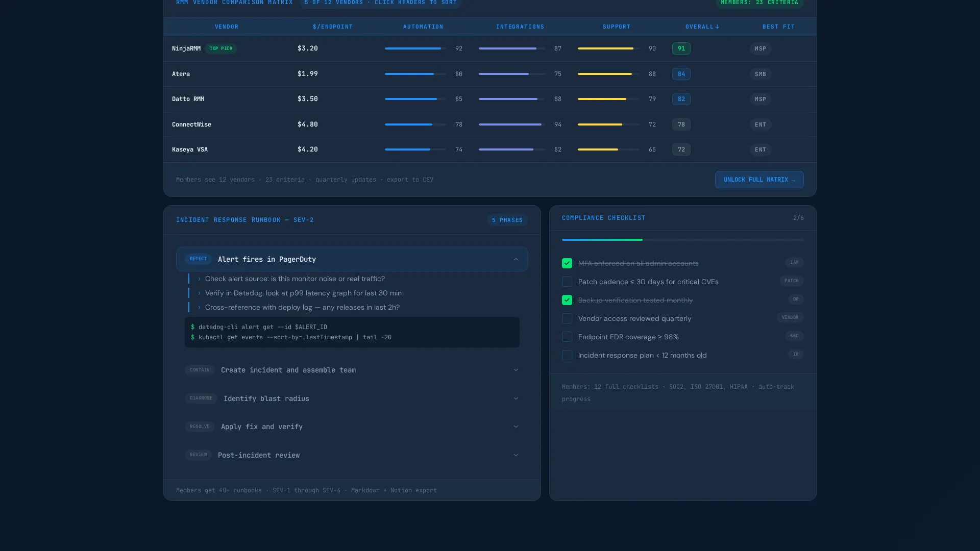This screenshot has width=980, height=551.
Task: Click the DIAGNOSE phase label
Action: click(x=201, y=398)
